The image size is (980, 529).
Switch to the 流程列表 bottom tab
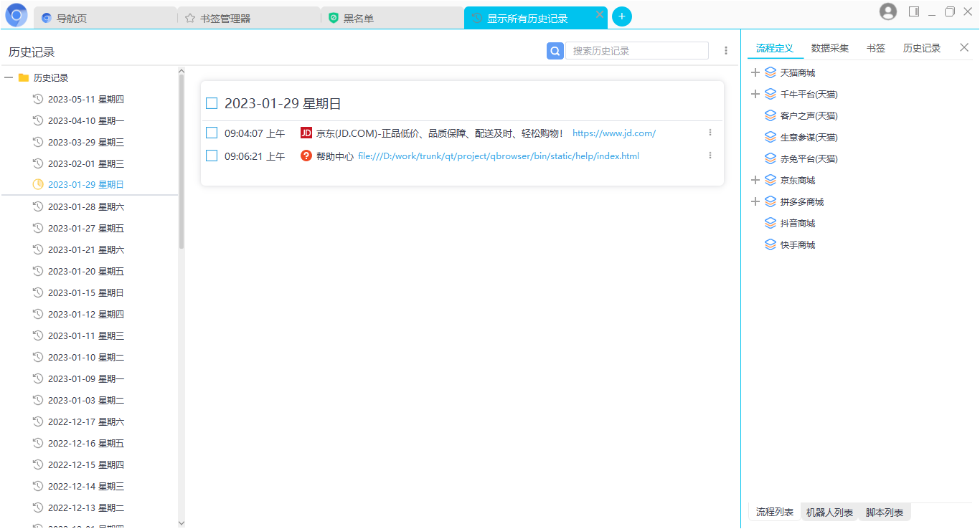pyautogui.click(x=775, y=512)
